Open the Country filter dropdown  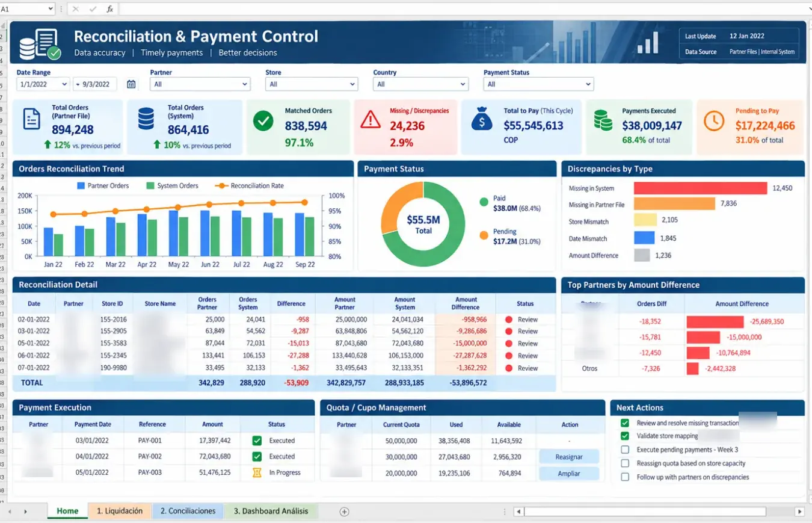[x=420, y=84]
